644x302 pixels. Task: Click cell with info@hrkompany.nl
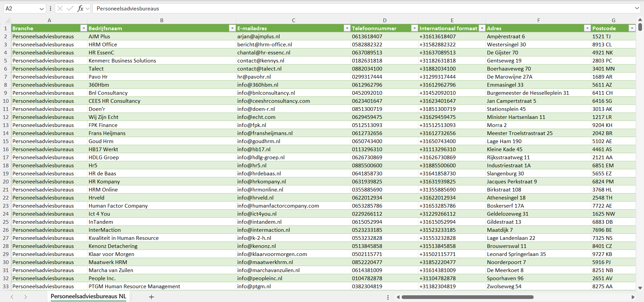click(261, 181)
